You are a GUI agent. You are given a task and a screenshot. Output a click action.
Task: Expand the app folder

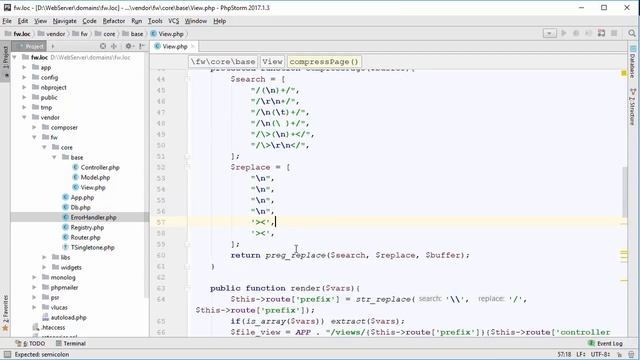click(24, 67)
